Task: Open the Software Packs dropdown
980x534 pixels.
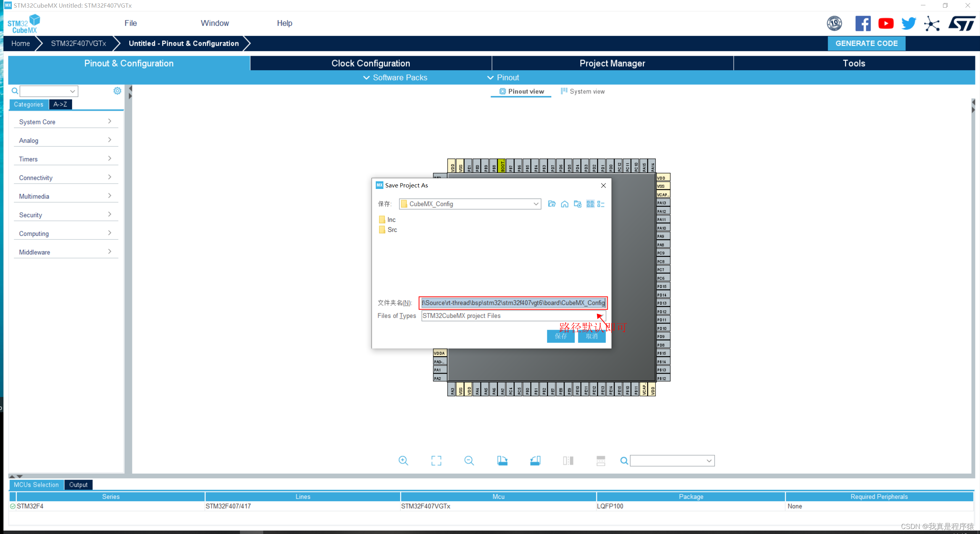Action: (x=395, y=77)
